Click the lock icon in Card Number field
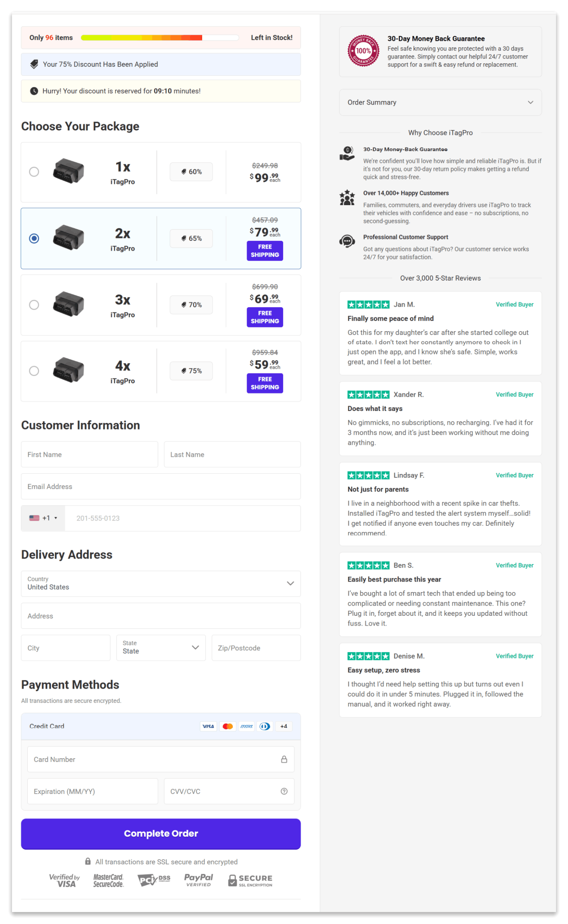Screen dimensions: 568x924 pyautogui.click(x=284, y=759)
